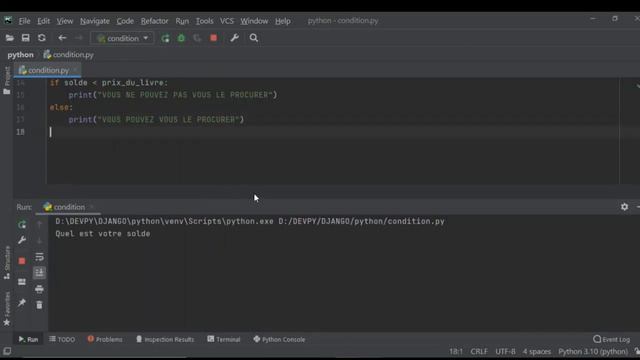Image resolution: width=640 pixels, height=360 pixels.
Task: Toggle tool window bars status icon
Action: (7, 351)
